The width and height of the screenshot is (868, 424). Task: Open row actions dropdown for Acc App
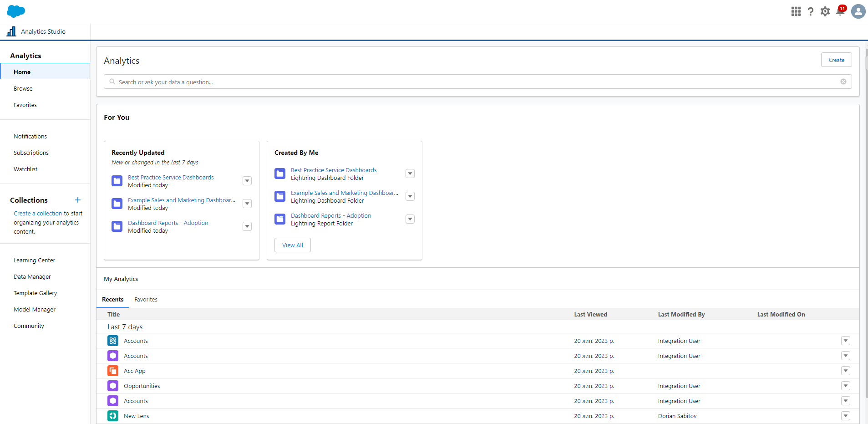(x=845, y=371)
